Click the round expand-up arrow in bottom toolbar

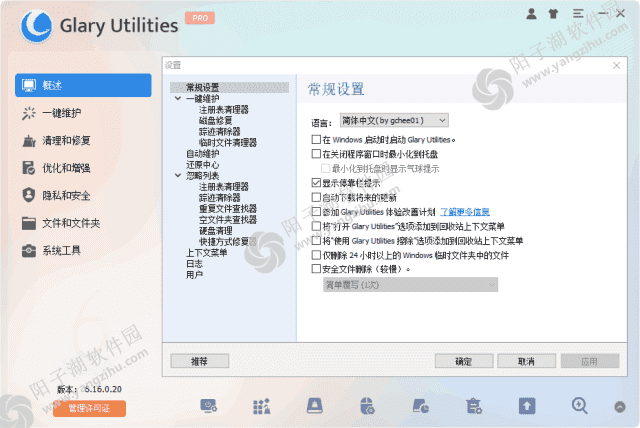tap(620, 407)
